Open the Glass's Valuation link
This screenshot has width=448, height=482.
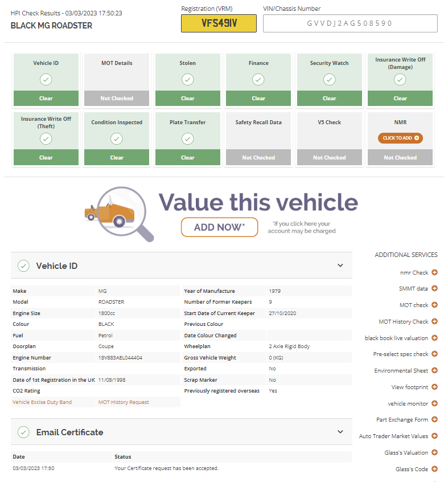406,453
